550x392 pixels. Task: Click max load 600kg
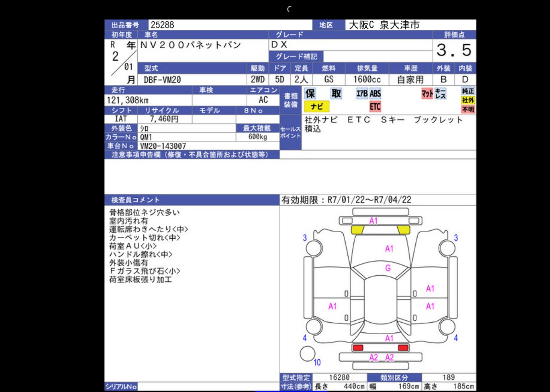(258, 137)
